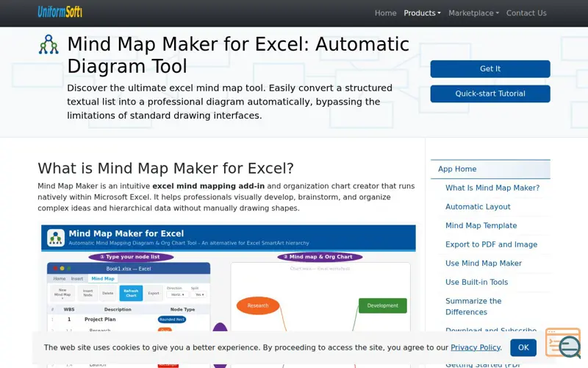This screenshot has height=368, width=588.
Task: Open the Contact Us page
Action: (526, 13)
